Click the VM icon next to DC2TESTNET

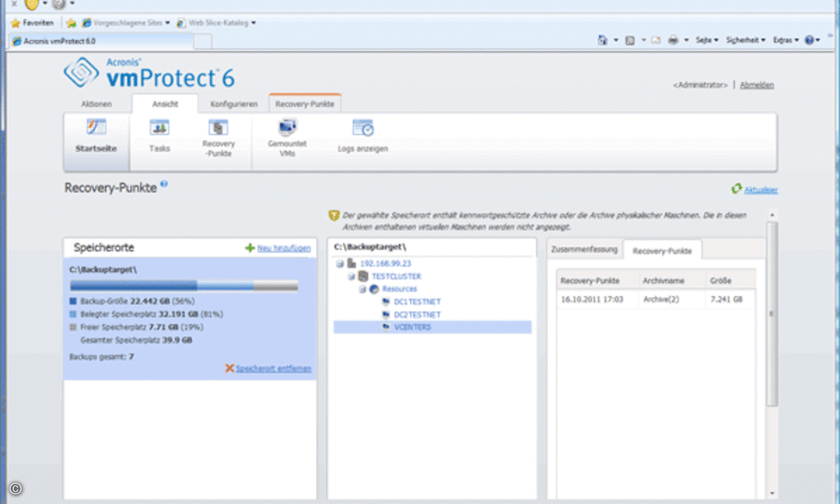click(x=386, y=314)
